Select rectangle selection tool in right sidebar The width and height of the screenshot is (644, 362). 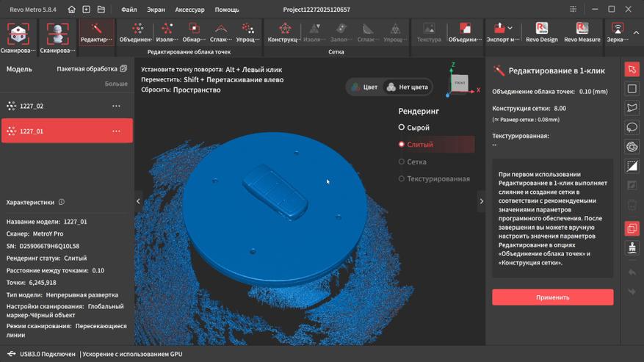tap(632, 89)
